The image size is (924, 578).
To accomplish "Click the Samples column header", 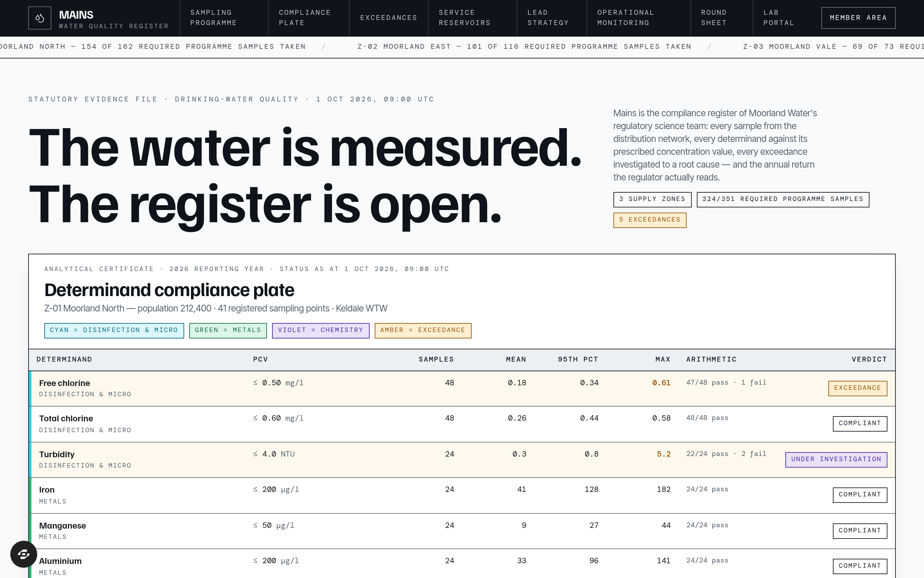I will (x=436, y=359).
